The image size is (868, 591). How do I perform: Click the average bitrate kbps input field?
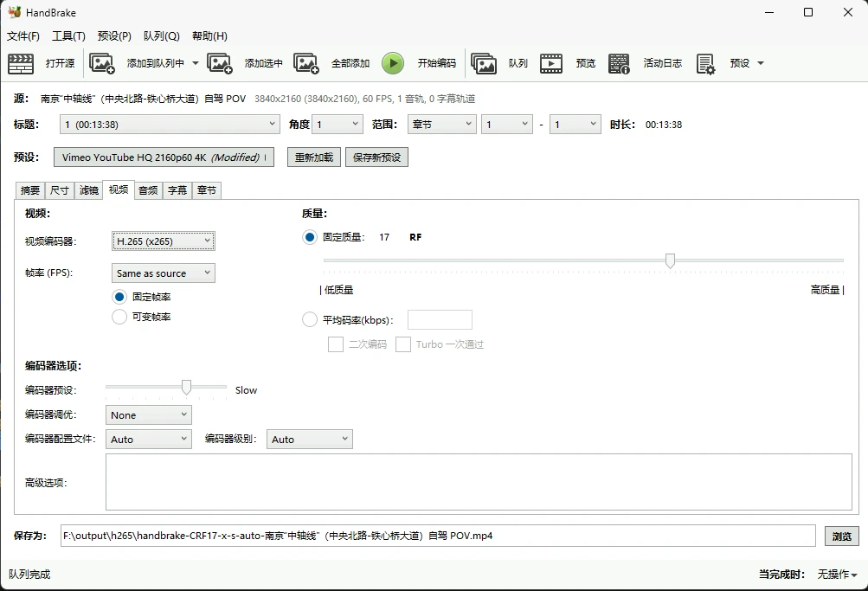440,320
